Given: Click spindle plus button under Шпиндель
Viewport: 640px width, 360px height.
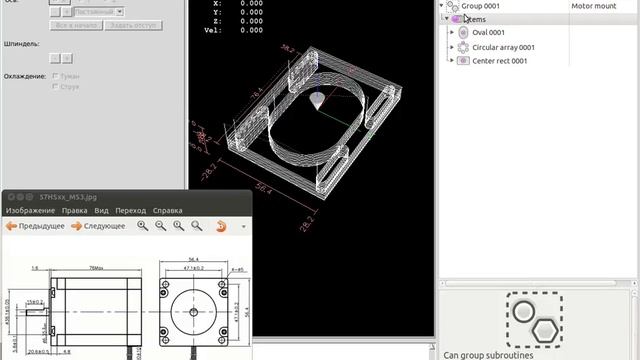Looking at the screenshot, I should (67, 58).
